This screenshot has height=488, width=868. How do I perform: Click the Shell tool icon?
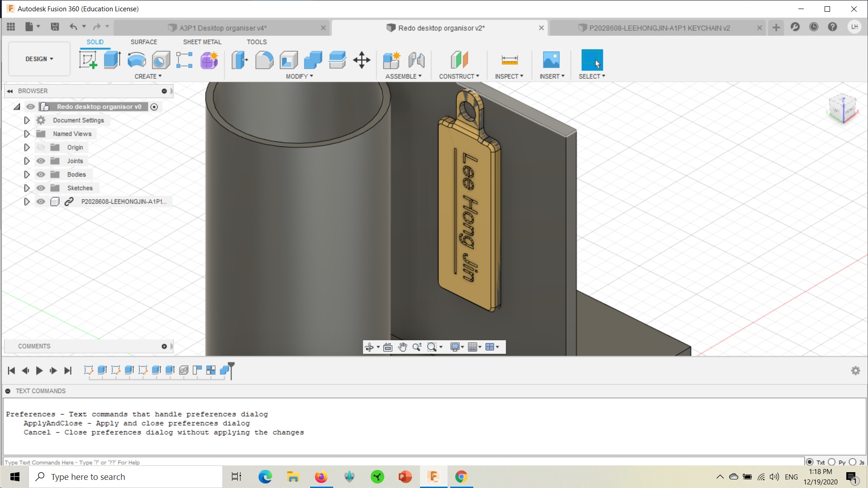288,60
